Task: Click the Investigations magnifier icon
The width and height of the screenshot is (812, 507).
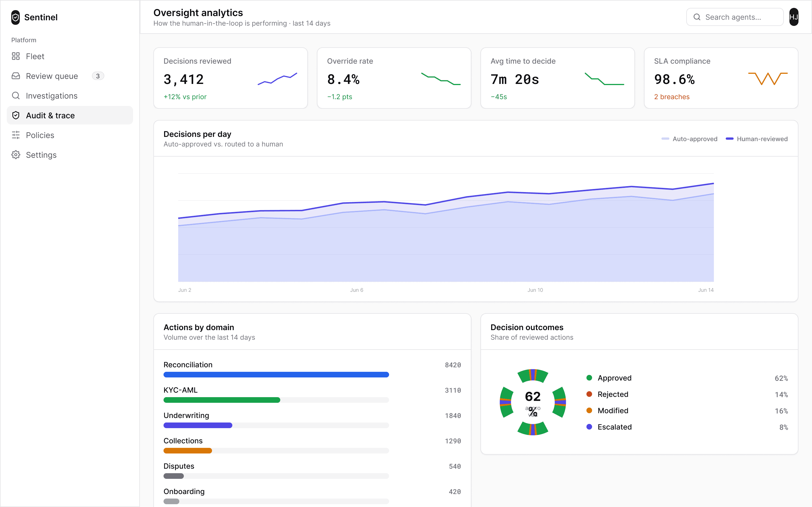Action: point(16,95)
